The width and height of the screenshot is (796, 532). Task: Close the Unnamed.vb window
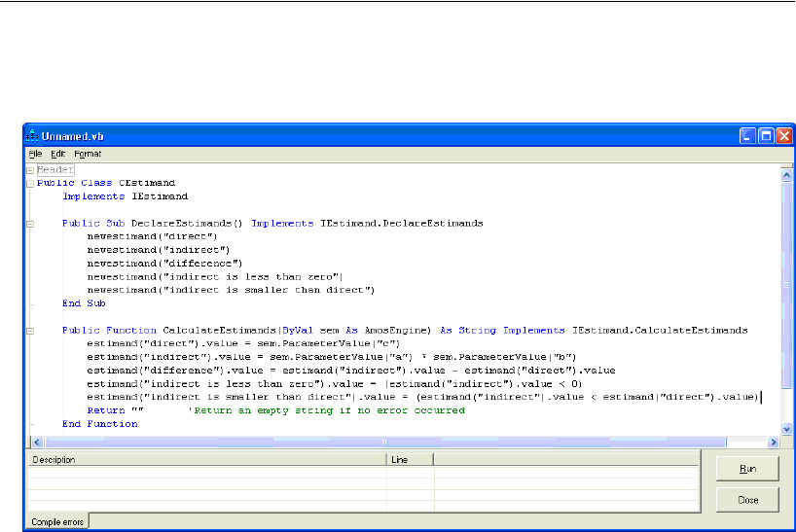(x=783, y=136)
